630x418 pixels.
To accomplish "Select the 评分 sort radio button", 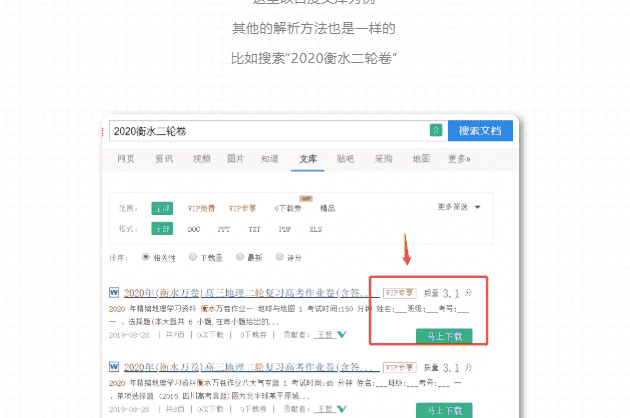I will 280,257.
